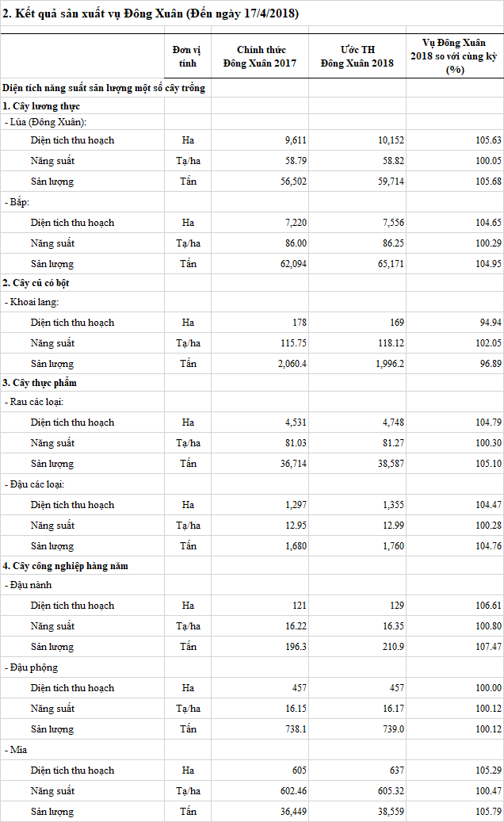Viewport: 504px width, 822px height.
Task: Click the 'Đơn vị tính' column header
Action: click(188, 56)
